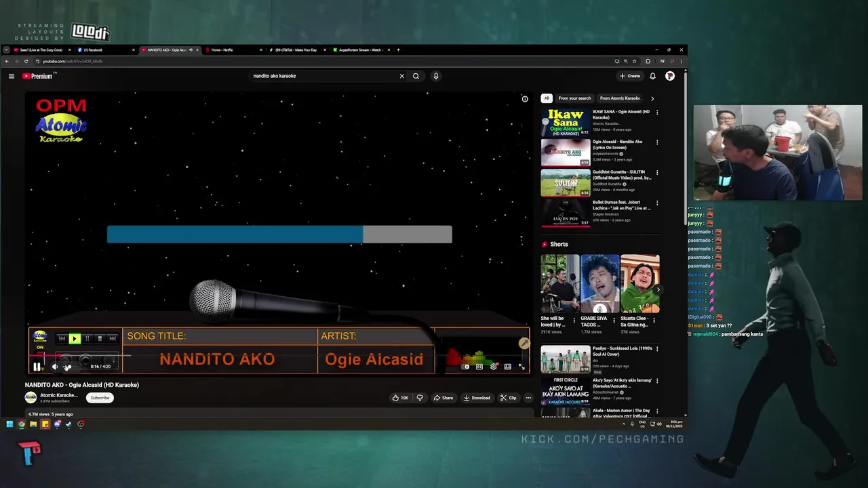868x488 pixels.
Task: Pause the YouTube video
Action: tap(37, 367)
